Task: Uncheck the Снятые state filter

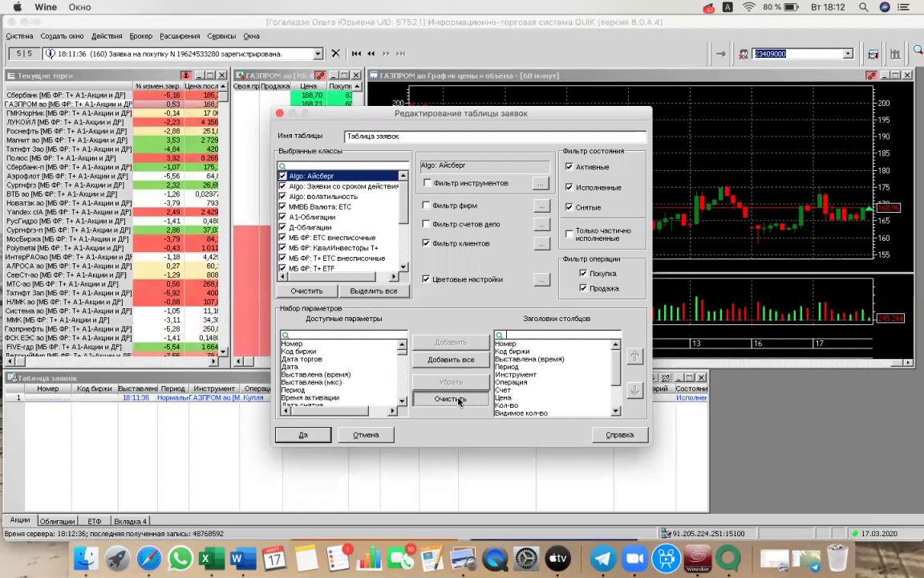Action: click(x=569, y=207)
